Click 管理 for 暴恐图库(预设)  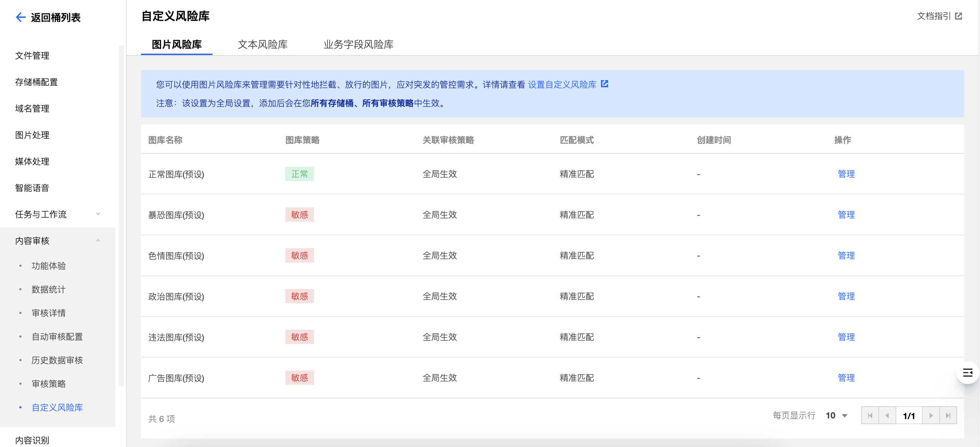pos(846,215)
